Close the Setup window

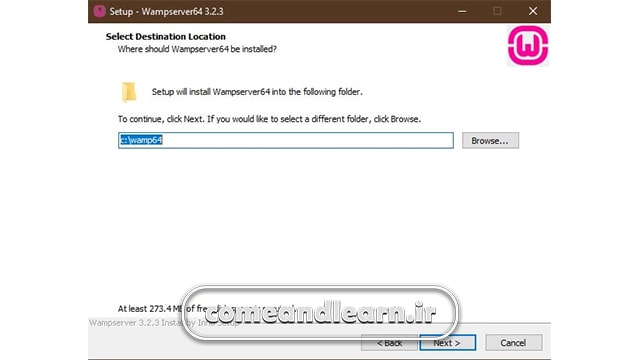tap(533, 11)
